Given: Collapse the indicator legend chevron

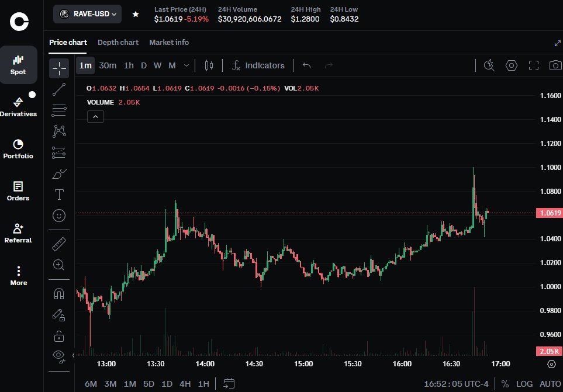Looking at the screenshot, I should point(95,117).
